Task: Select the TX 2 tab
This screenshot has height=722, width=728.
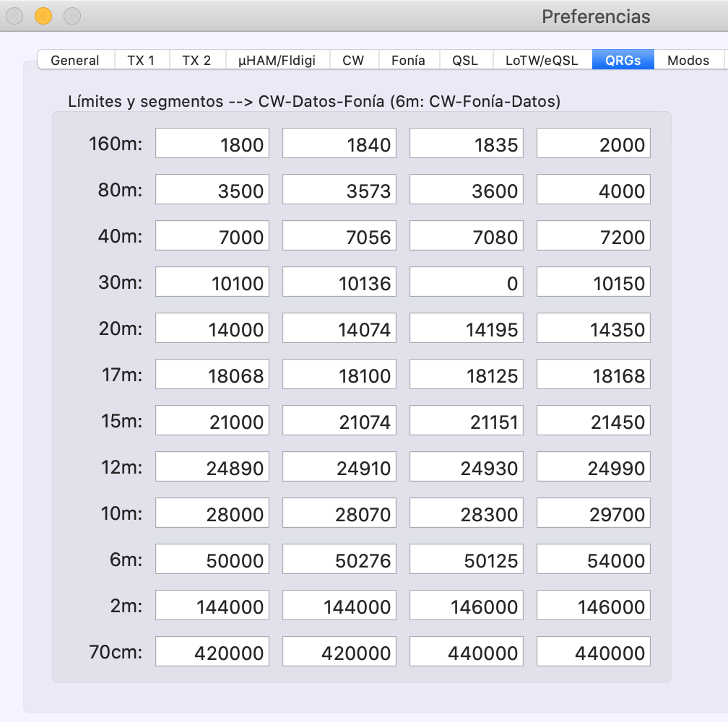Action: coord(196,60)
